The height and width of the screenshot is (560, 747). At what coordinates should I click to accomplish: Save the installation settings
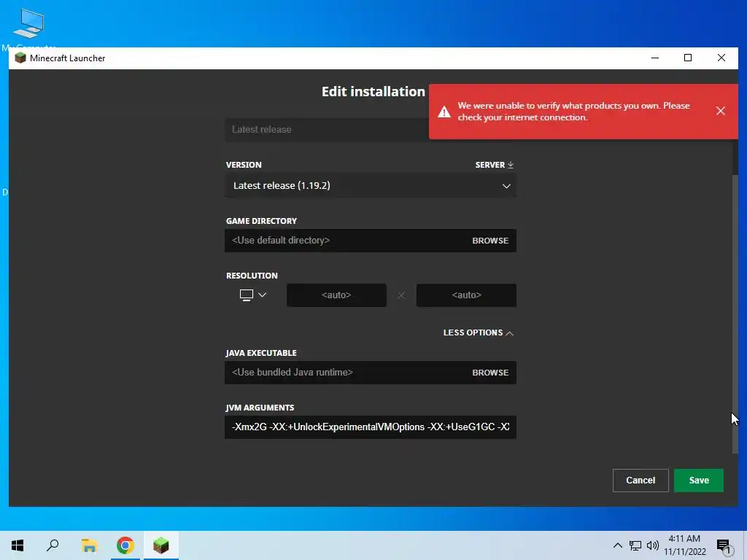(x=698, y=481)
